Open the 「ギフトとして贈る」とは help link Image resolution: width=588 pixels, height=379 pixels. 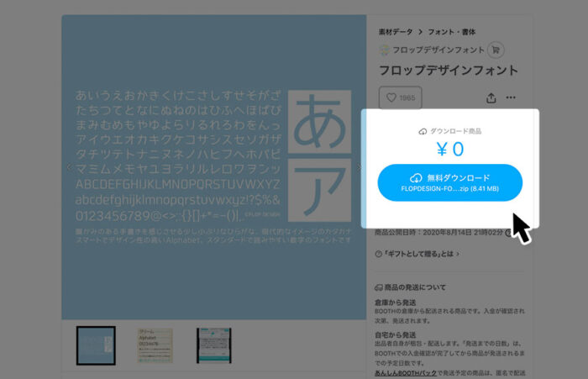417,254
